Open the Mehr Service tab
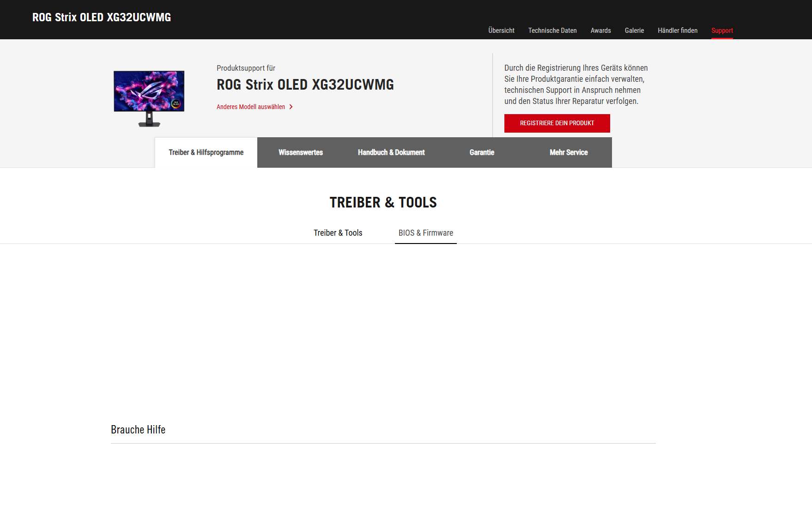The image size is (812, 506). (569, 152)
